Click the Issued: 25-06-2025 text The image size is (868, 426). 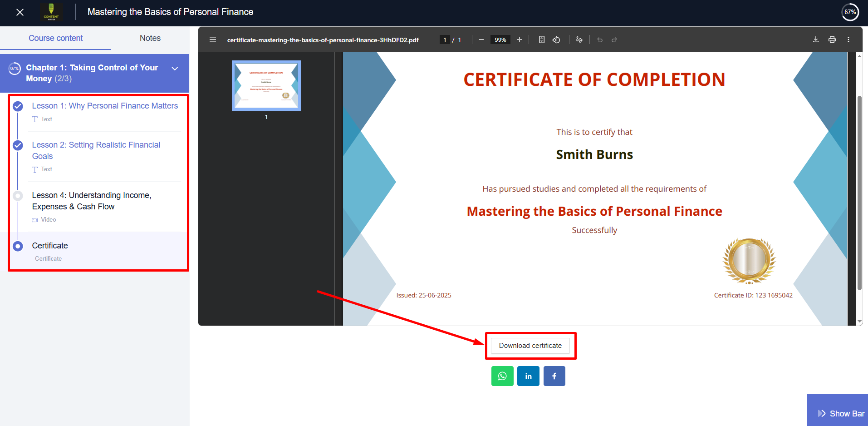coord(424,295)
